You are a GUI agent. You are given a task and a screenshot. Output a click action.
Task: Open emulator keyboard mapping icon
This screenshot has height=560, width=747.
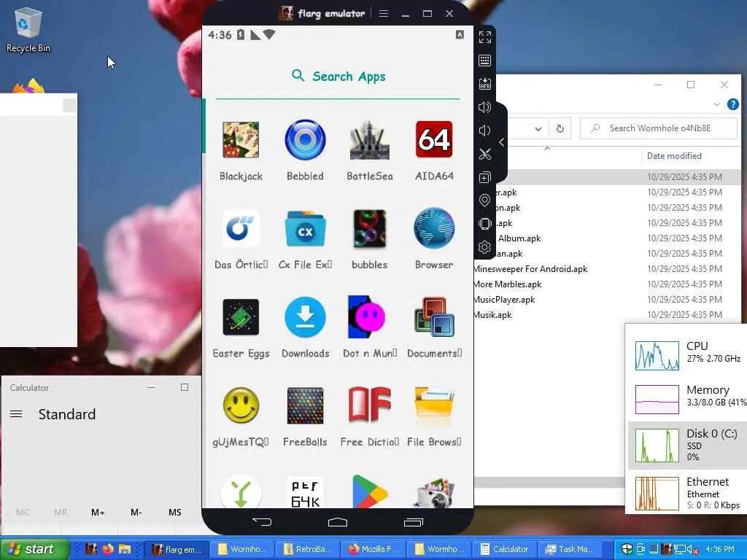pyautogui.click(x=485, y=61)
